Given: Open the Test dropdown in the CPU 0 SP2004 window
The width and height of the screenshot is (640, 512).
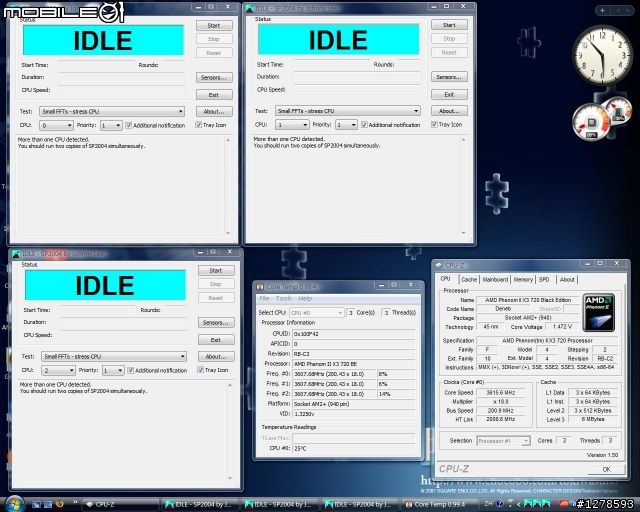Looking at the screenshot, I should [x=112, y=111].
